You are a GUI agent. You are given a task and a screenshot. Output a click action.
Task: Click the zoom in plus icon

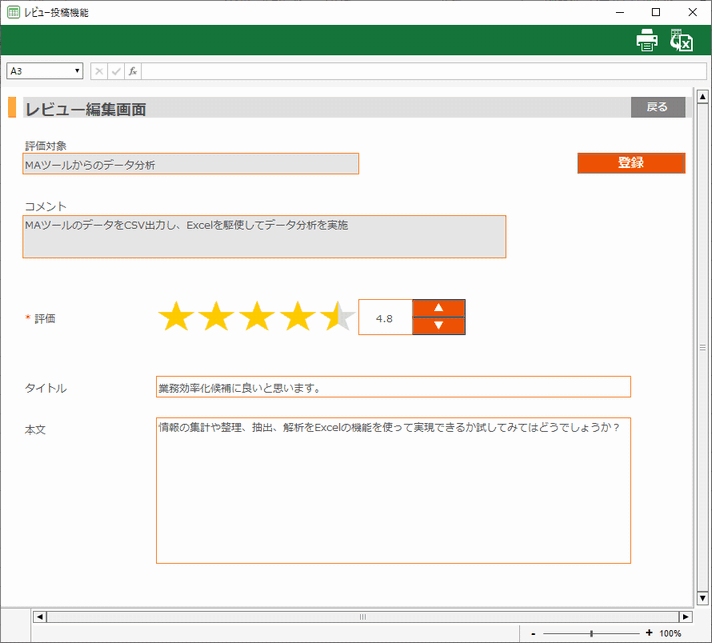(x=649, y=633)
